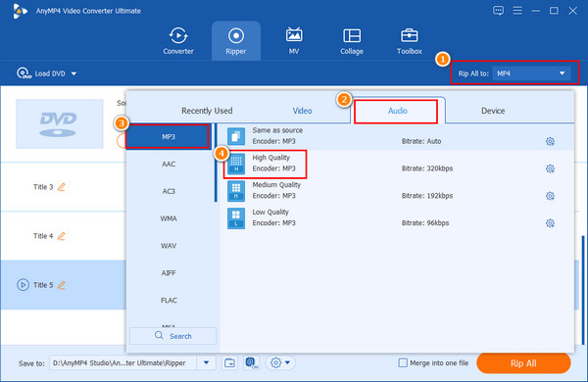This screenshot has height=382, width=588.
Task: Open the Toolbox module
Action: coord(409,41)
